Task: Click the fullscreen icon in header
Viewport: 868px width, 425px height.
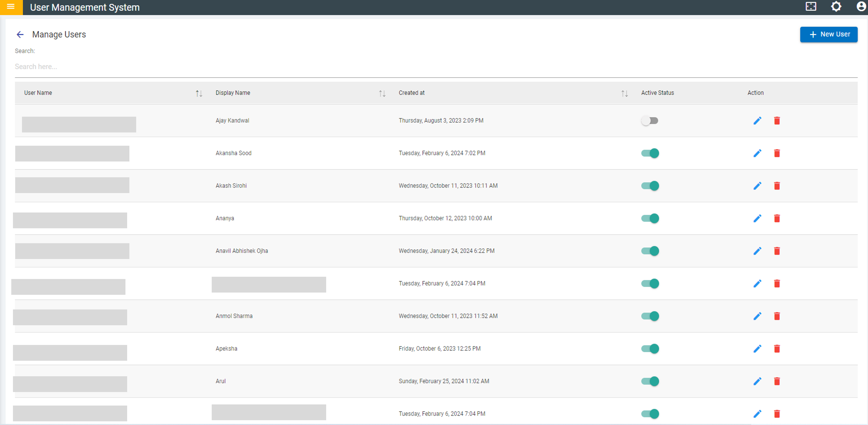Action: coord(811,7)
